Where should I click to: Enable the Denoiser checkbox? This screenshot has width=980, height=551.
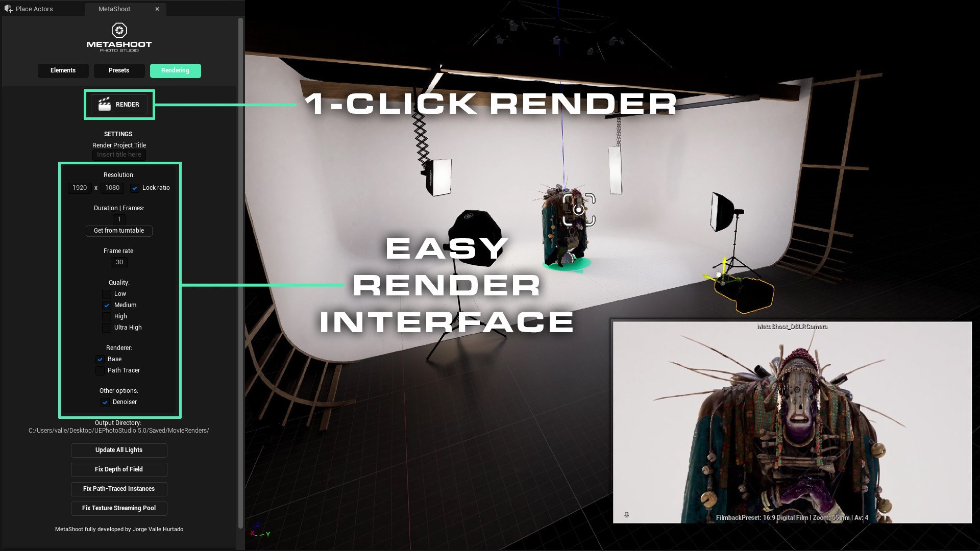(x=106, y=402)
